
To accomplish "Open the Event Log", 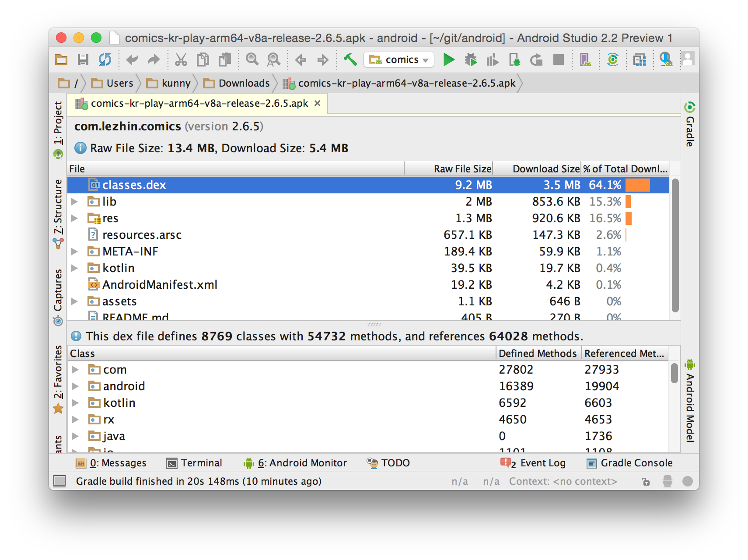I will pos(533,463).
